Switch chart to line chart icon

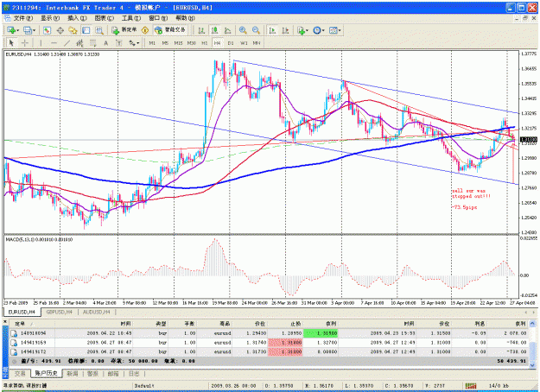tap(227, 30)
